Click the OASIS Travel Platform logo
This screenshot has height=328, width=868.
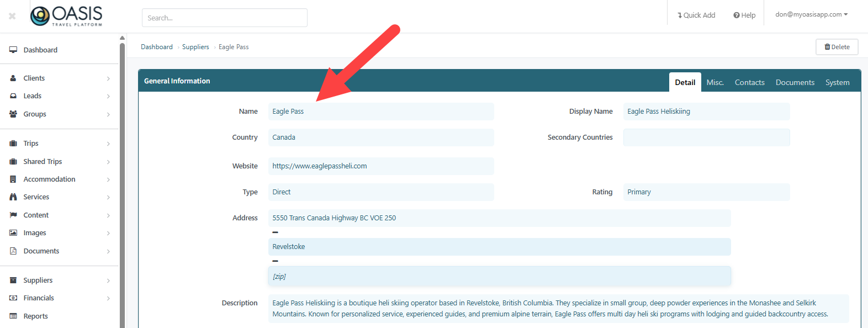pos(66,16)
